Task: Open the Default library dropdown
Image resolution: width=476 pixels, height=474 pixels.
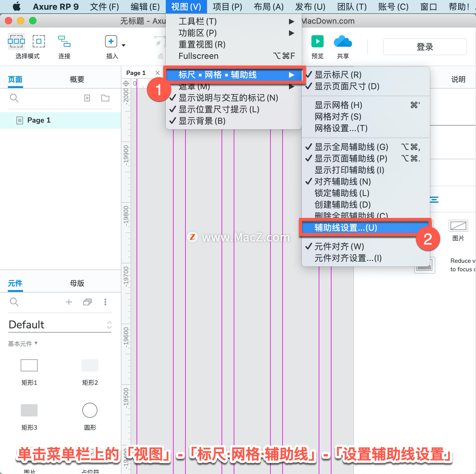Action: pyautogui.click(x=60, y=325)
